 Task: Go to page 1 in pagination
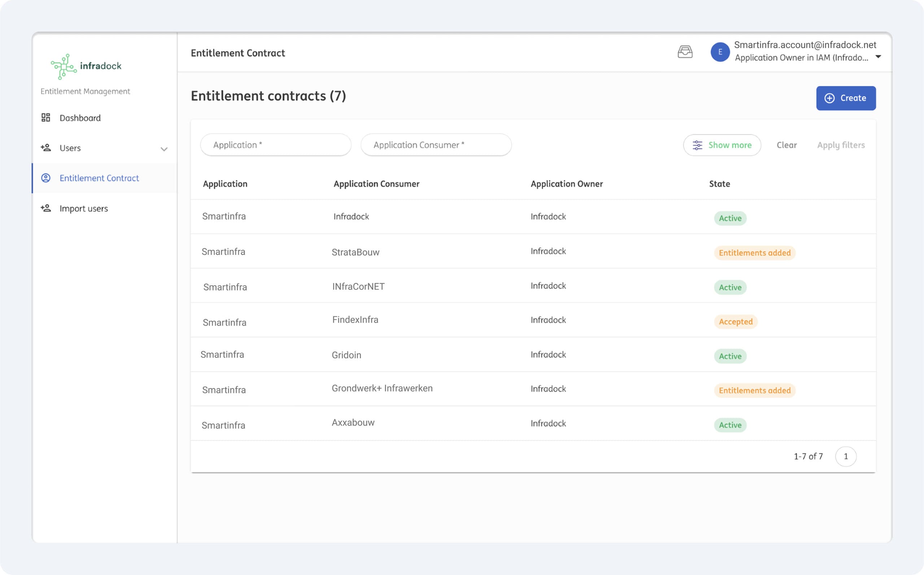[846, 456]
